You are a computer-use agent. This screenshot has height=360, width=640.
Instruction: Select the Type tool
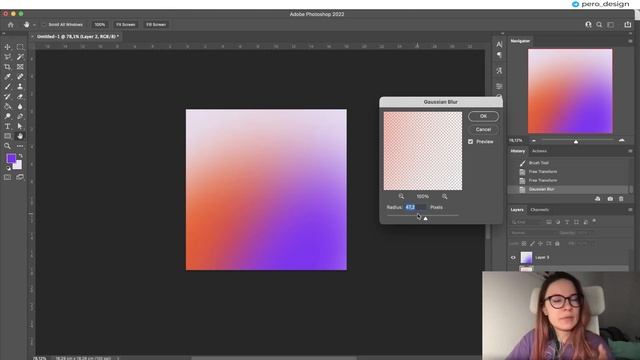coord(7,126)
